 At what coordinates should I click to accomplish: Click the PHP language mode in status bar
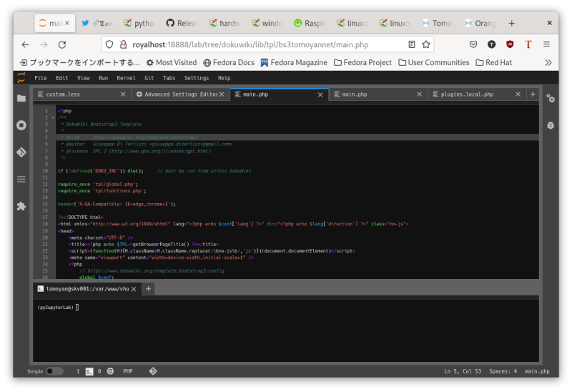click(128, 371)
